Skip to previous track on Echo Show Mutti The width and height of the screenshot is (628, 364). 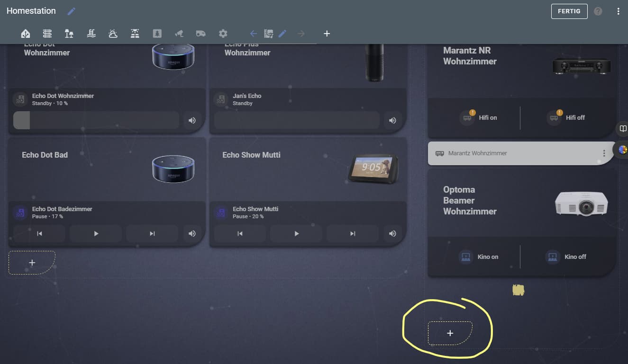(x=240, y=233)
